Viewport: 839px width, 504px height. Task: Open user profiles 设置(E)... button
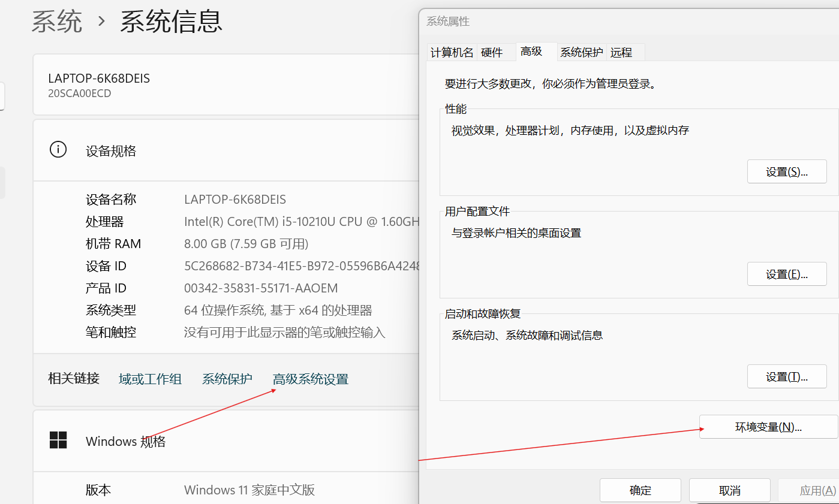pos(786,274)
